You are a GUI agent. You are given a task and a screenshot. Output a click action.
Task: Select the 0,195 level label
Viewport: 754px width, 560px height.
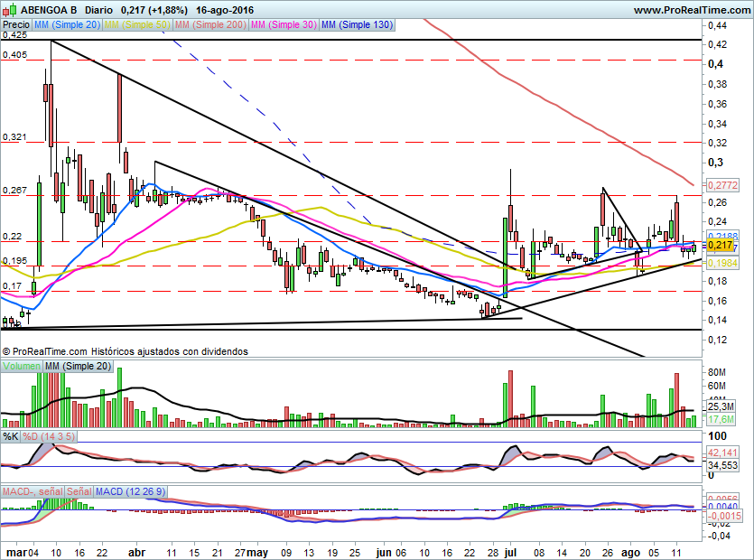click(x=14, y=261)
